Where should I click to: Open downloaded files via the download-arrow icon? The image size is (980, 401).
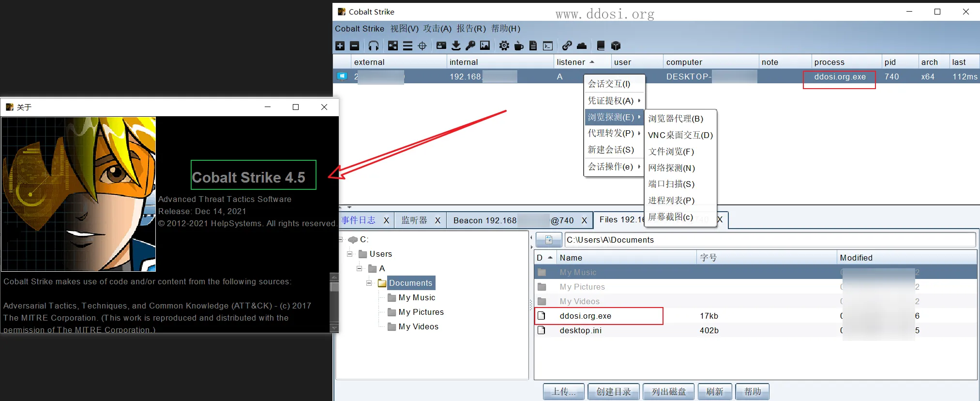(456, 46)
